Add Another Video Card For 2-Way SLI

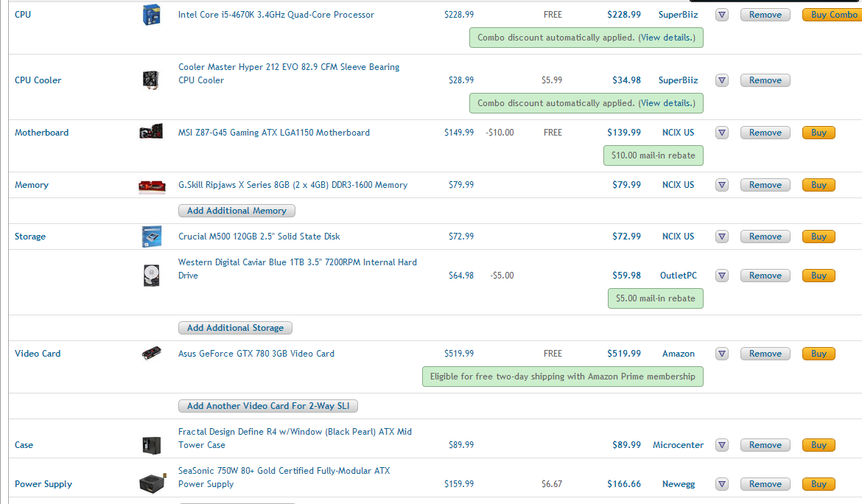[x=268, y=405]
